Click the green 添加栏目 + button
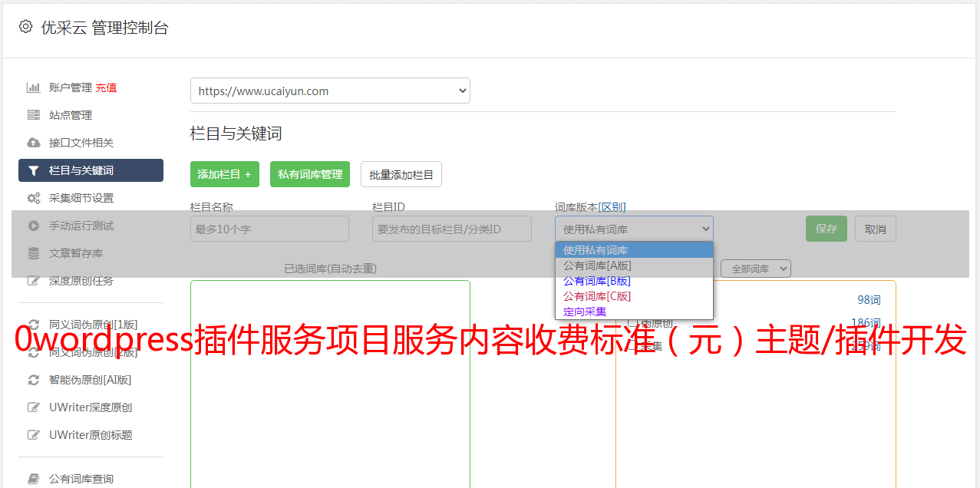 pos(225,174)
